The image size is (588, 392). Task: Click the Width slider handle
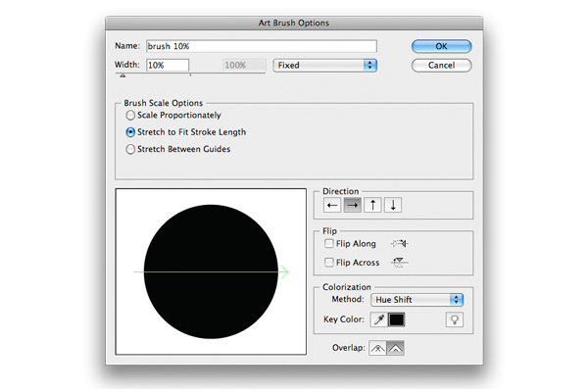(122, 75)
